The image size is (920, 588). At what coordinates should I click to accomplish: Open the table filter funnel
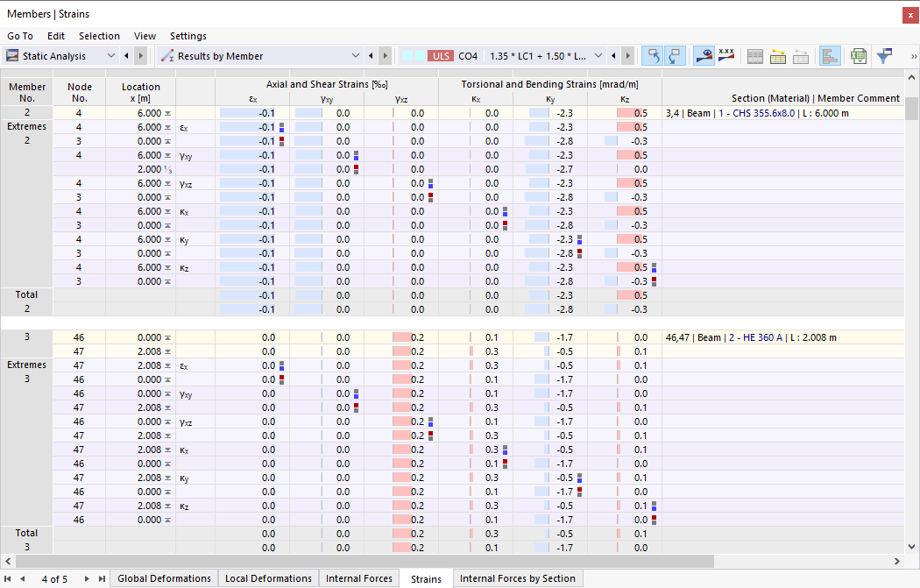[x=888, y=55]
